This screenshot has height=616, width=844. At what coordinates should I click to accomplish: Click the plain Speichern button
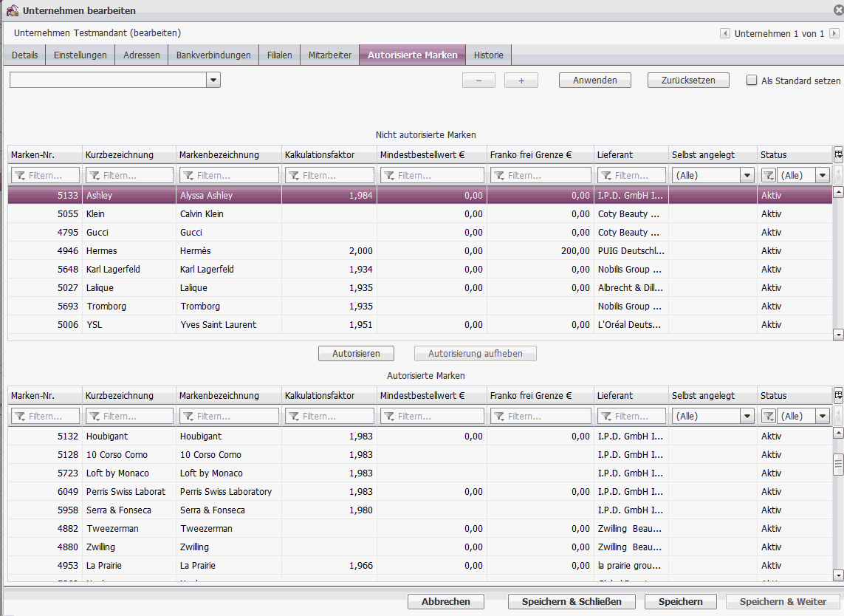(x=680, y=601)
